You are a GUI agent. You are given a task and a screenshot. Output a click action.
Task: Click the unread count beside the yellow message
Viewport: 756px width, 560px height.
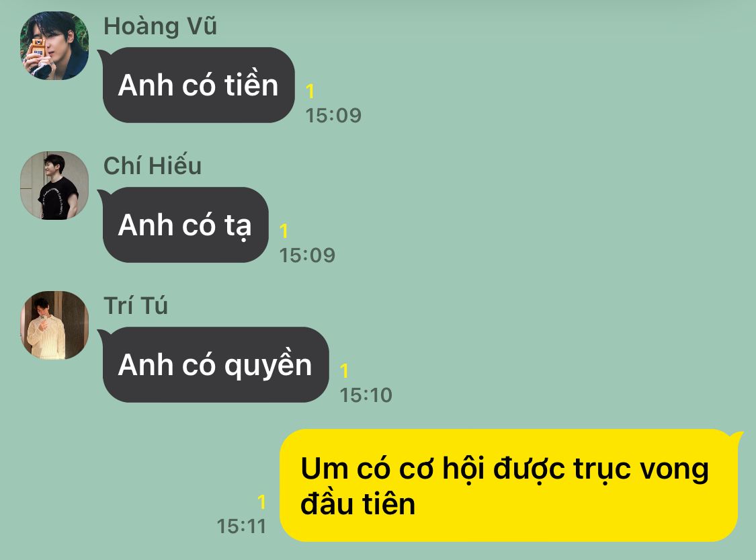(x=261, y=502)
